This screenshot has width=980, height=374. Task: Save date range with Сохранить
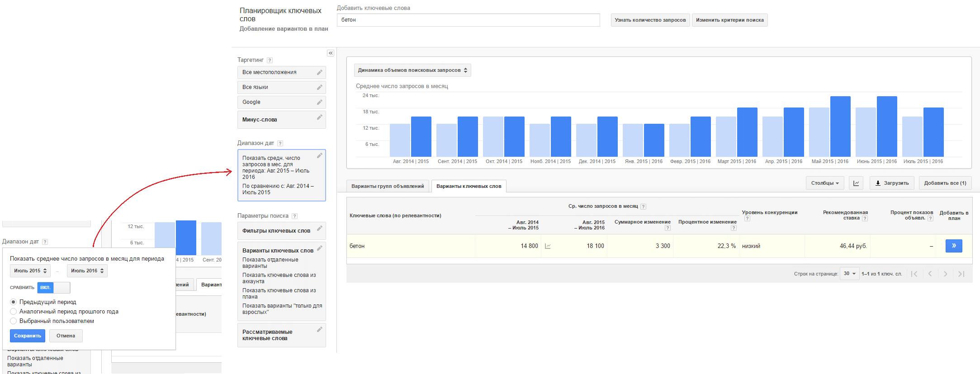click(28, 336)
